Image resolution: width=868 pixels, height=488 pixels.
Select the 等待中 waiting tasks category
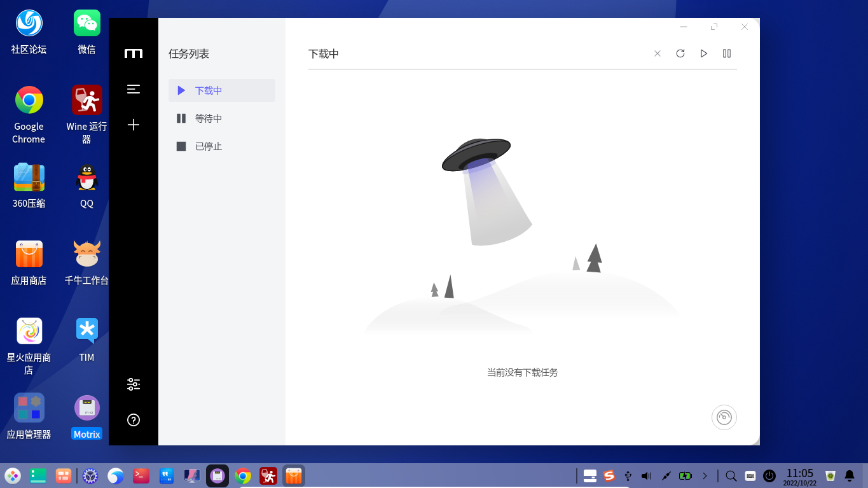tap(208, 118)
